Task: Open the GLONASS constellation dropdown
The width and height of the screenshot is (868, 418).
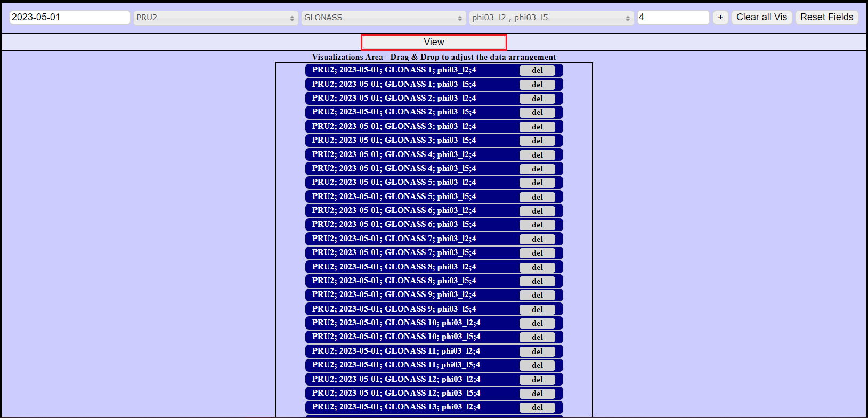Action: [383, 18]
